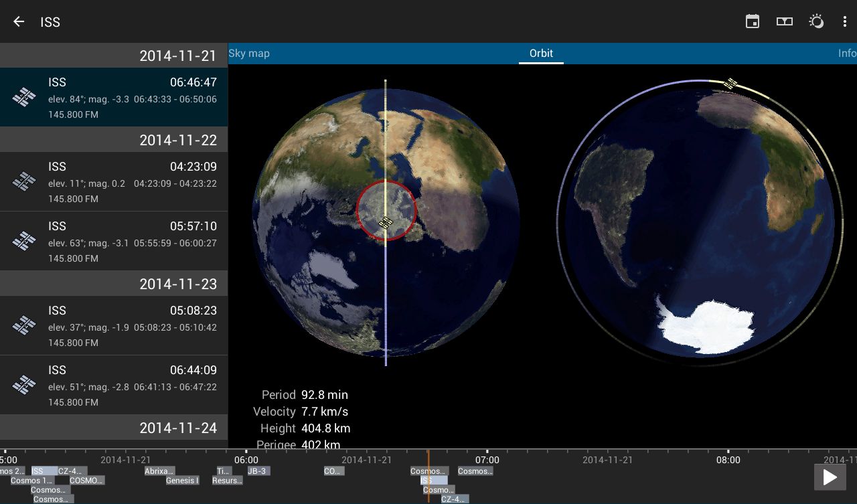Click the Resurs... bar on the timeline
The width and height of the screenshot is (857, 504).
227,481
